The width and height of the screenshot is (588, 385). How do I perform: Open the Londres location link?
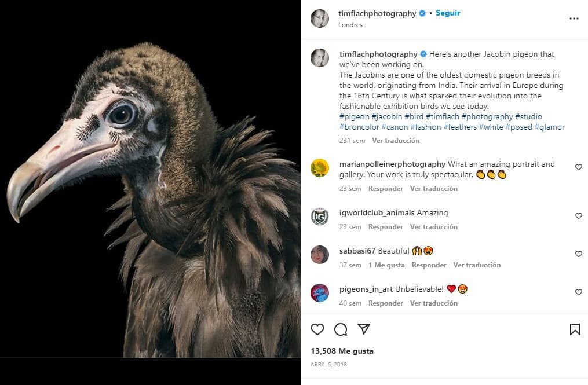tap(350, 25)
